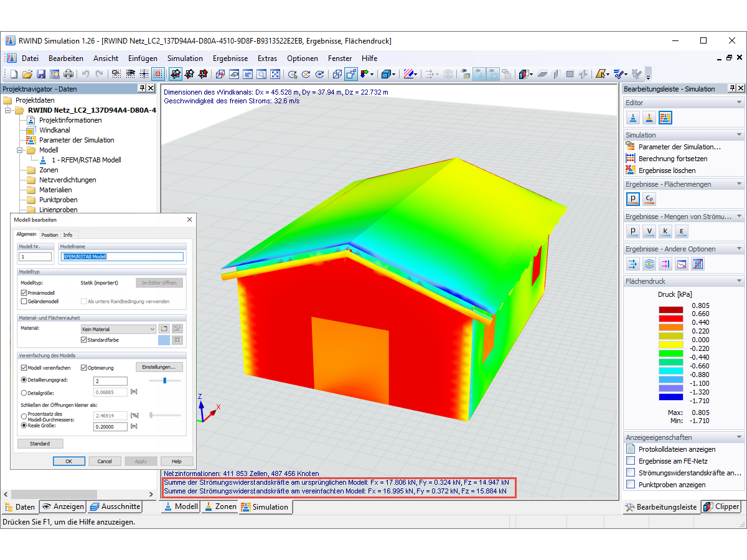Show turbulence 'k' flow result

click(665, 231)
